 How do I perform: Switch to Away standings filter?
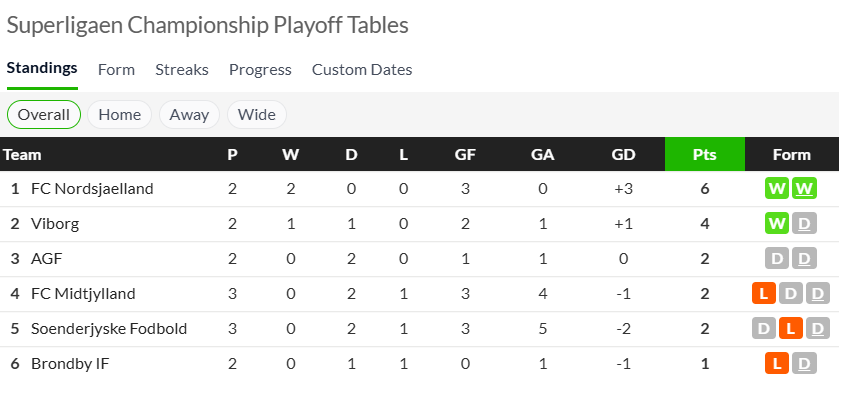click(x=189, y=114)
